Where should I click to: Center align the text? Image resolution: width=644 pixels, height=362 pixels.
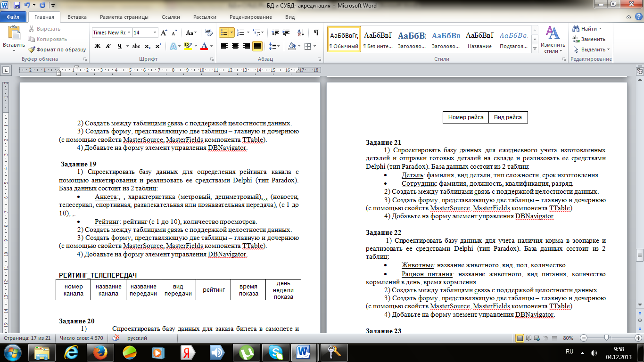pos(235,46)
